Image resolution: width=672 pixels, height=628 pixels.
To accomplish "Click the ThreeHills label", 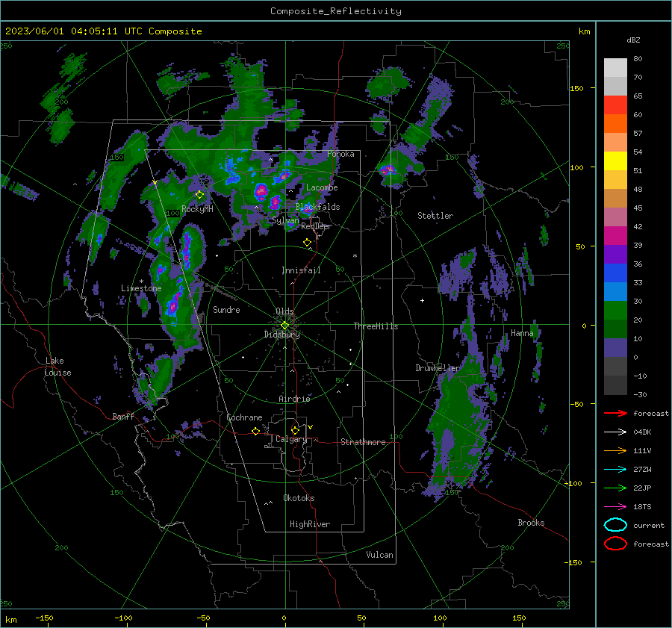I will pyautogui.click(x=376, y=326).
